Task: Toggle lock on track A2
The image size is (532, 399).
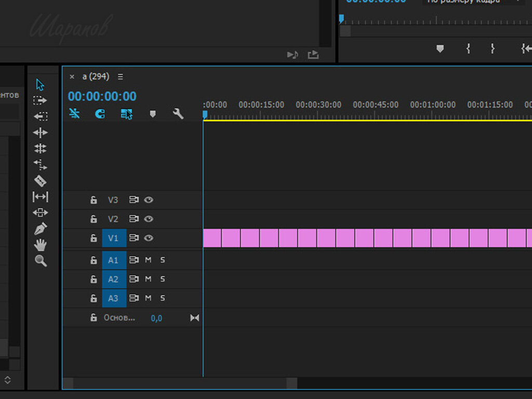Action: [x=94, y=279]
